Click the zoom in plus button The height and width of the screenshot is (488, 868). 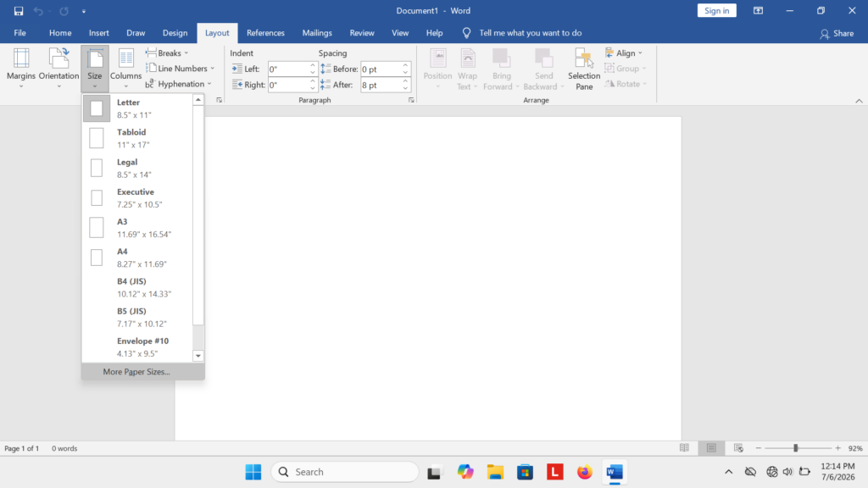tap(838, 448)
